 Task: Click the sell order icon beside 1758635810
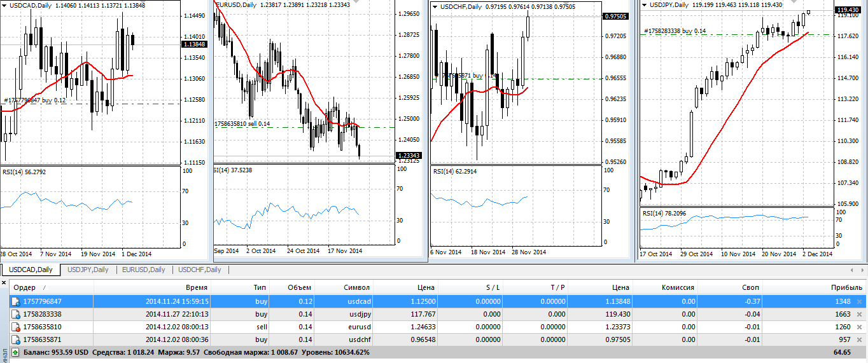pyautogui.click(x=17, y=327)
